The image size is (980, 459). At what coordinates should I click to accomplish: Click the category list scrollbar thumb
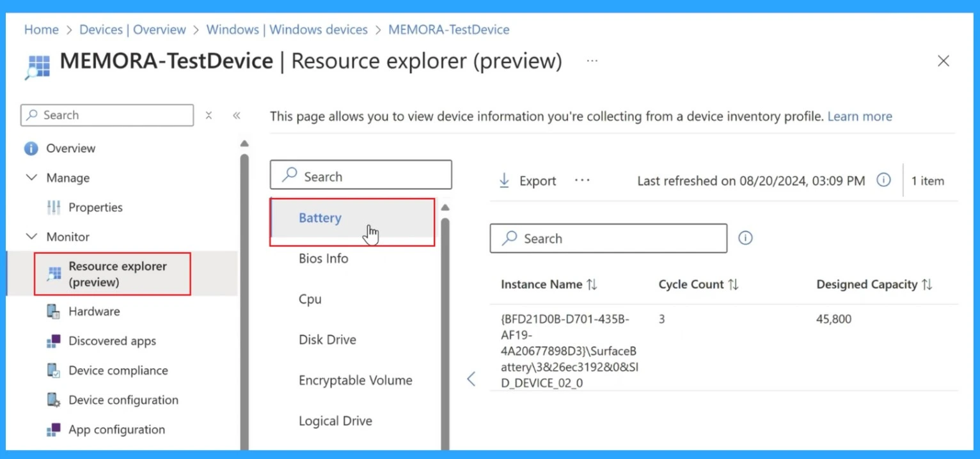pyautogui.click(x=445, y=332)
